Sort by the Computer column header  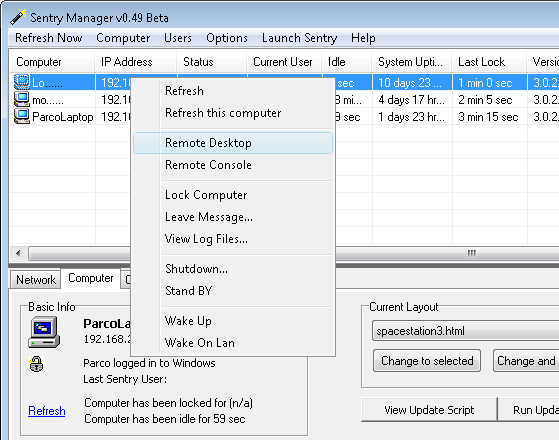tap(52, 62)
